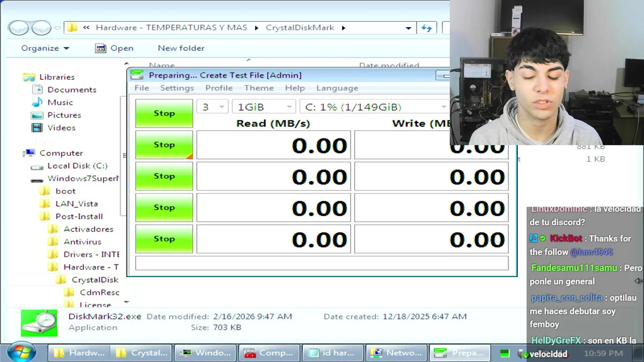Switch to the Netwo... taskbar item
This screenshot has height=362, width=644.
click(x=396, y=353)
